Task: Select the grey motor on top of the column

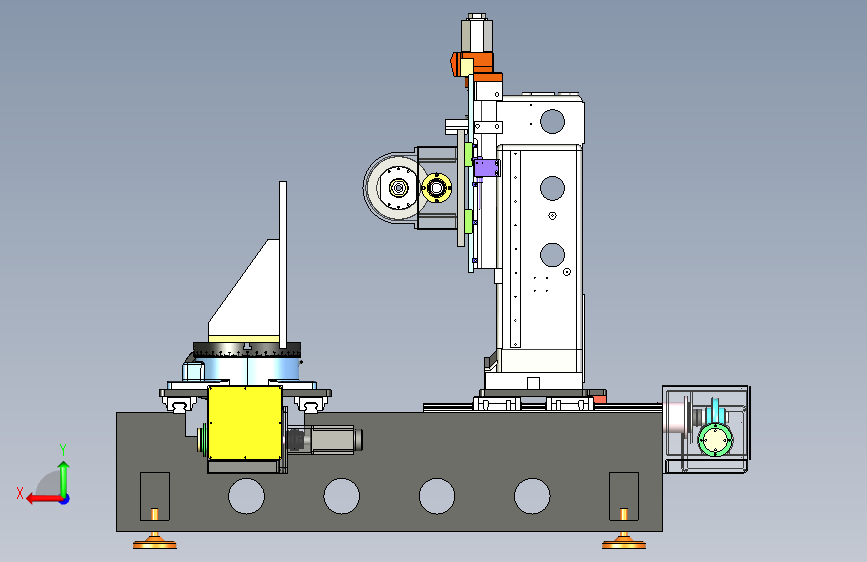Action: pyautogui.click(x=477, y=34)
